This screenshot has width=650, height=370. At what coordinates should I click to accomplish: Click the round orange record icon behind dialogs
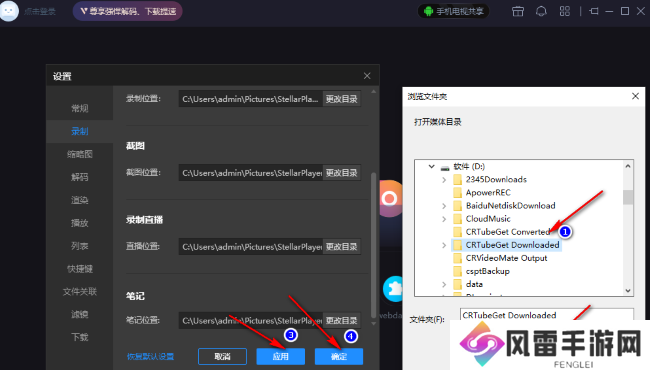coord(390,199)
